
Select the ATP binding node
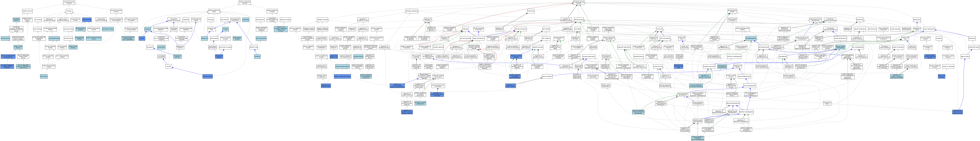[44, 76]
